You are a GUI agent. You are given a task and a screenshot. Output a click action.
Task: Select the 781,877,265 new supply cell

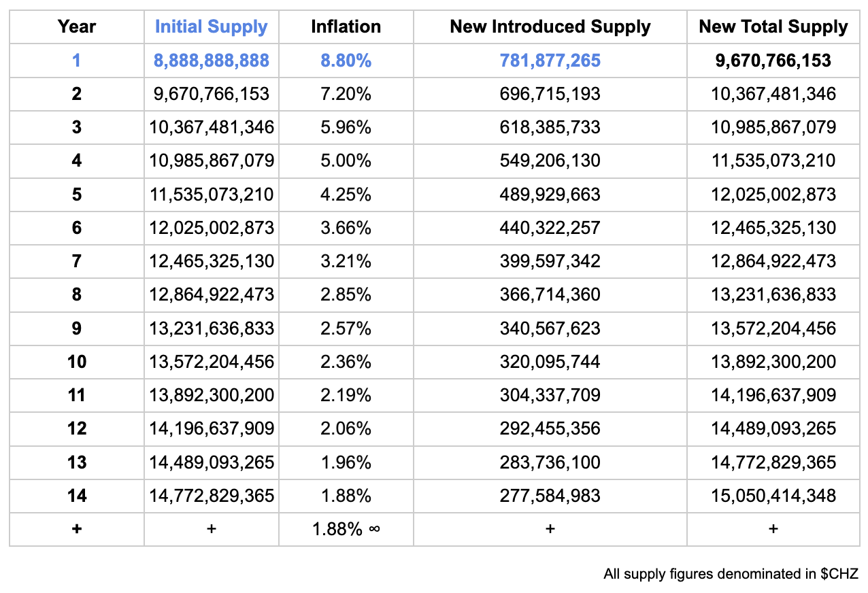click(x=550, y=61)
